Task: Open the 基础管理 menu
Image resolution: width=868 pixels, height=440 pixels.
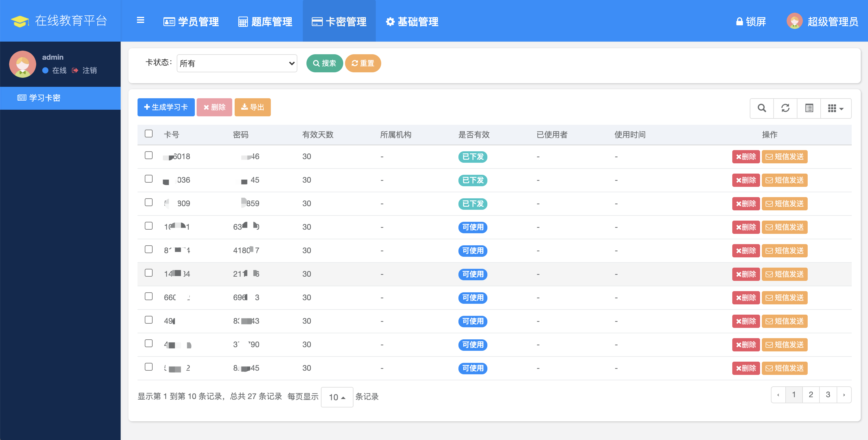Action: 412,21
